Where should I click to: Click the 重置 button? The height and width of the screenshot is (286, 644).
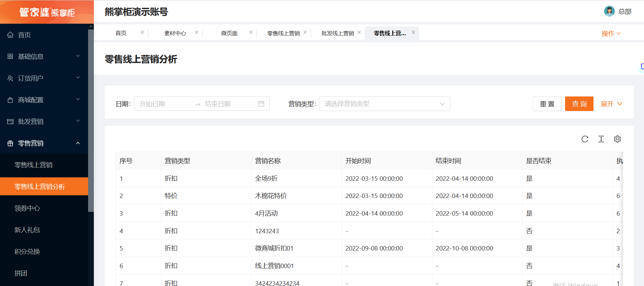pos(547,104)
